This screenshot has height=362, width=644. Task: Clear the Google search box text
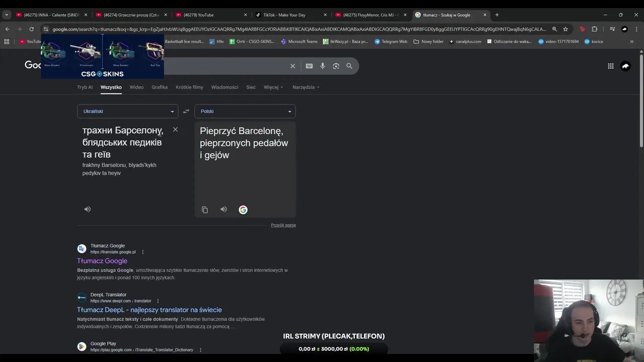point(293,66)
